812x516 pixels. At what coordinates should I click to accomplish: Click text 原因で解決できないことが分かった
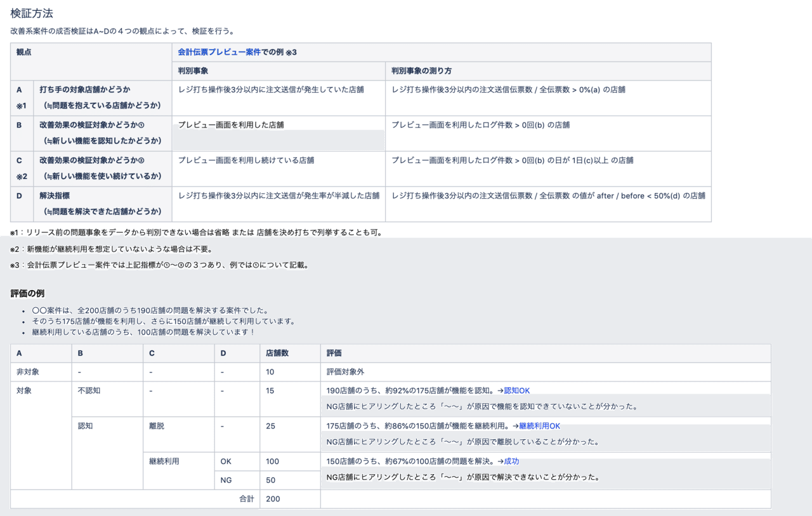point(537,477)
